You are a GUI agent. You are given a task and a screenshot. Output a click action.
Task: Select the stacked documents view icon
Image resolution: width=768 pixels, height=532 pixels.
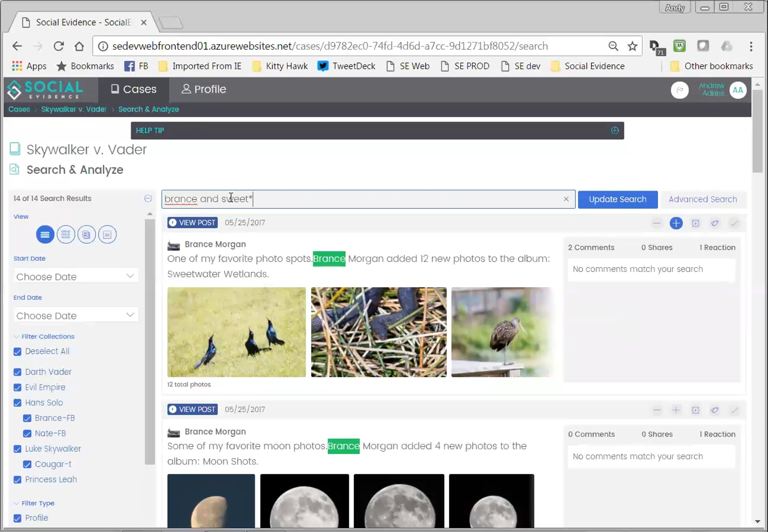tap(86, 235)
